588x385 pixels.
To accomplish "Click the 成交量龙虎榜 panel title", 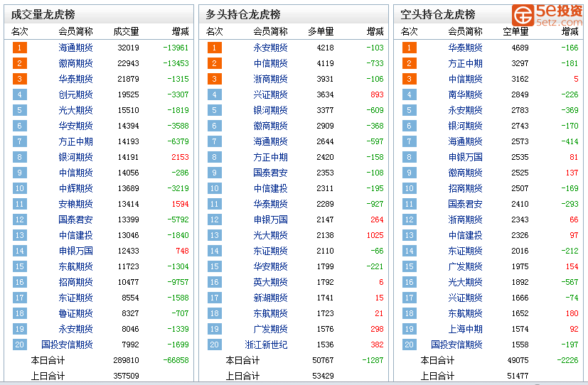I will 43,15.
